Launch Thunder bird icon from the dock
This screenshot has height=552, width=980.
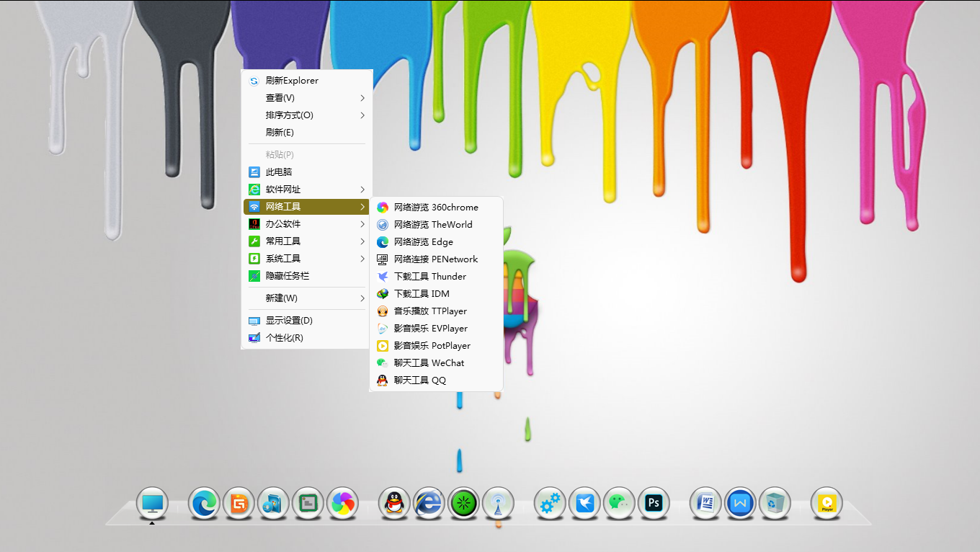pyautogui.click(x=584, y=503)
